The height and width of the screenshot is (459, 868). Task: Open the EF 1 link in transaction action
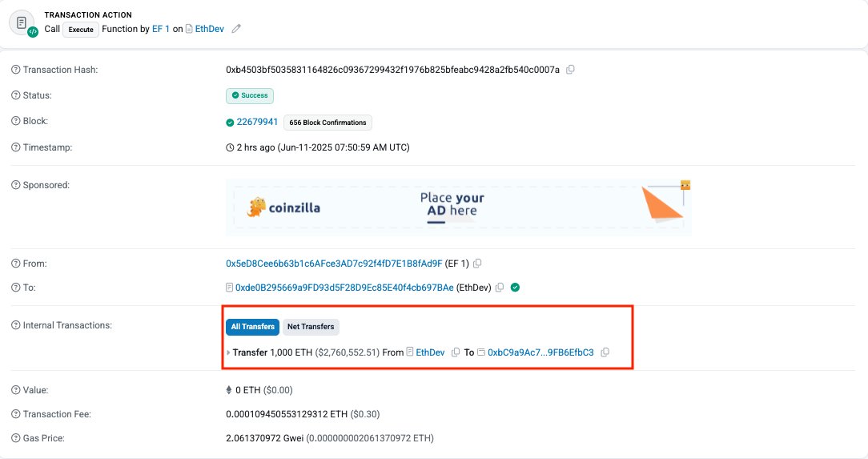160,29
